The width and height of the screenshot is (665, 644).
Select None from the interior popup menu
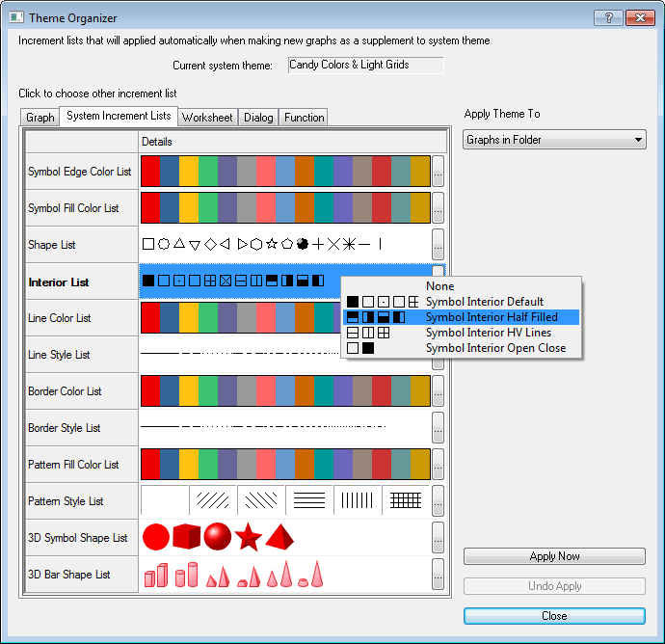click(439, 286)
